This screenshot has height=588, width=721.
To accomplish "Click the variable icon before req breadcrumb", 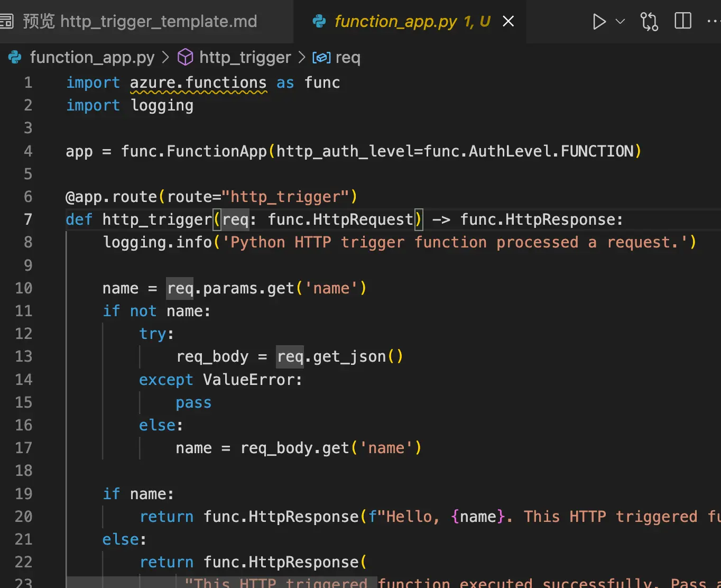I will point(321,57).
